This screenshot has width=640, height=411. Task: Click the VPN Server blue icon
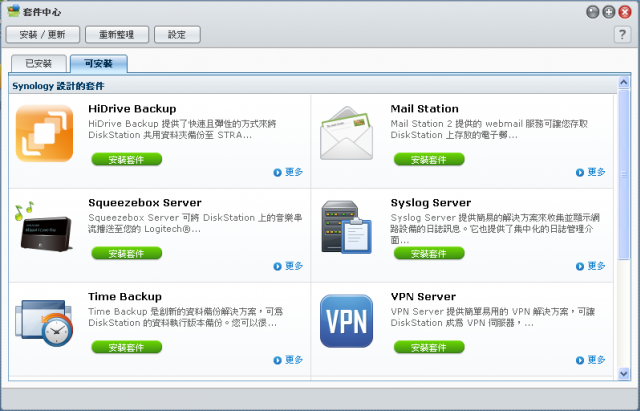(x=347, y=321)
